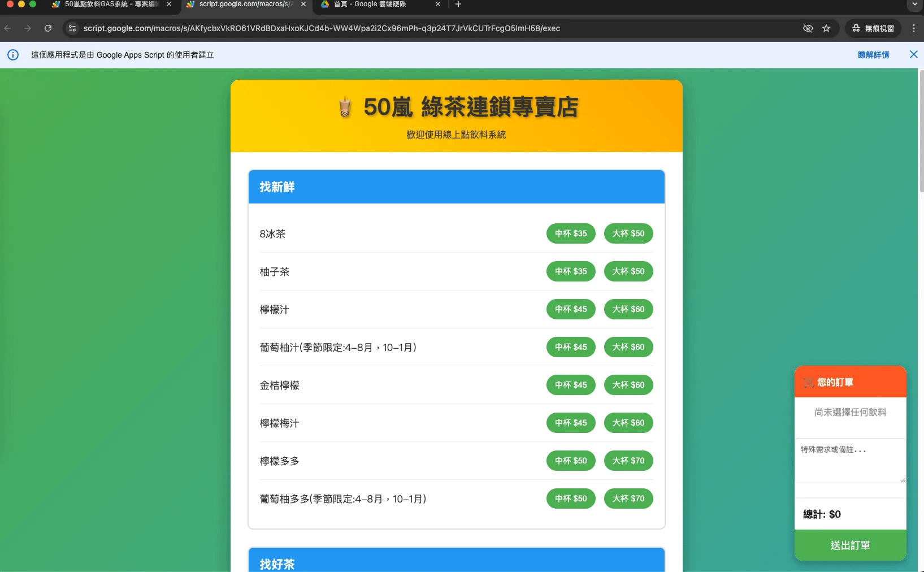Open a new browser tab
924x572 pixels.
coord(458,5)
